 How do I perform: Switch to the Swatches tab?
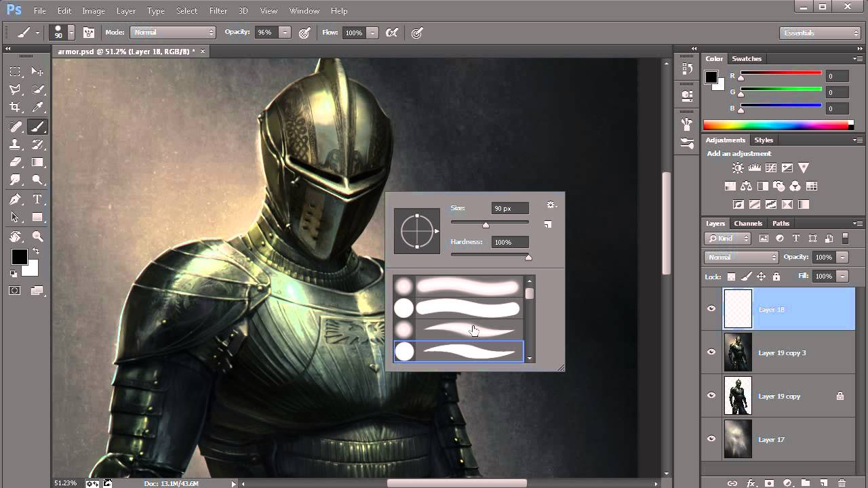pos(747,59)
